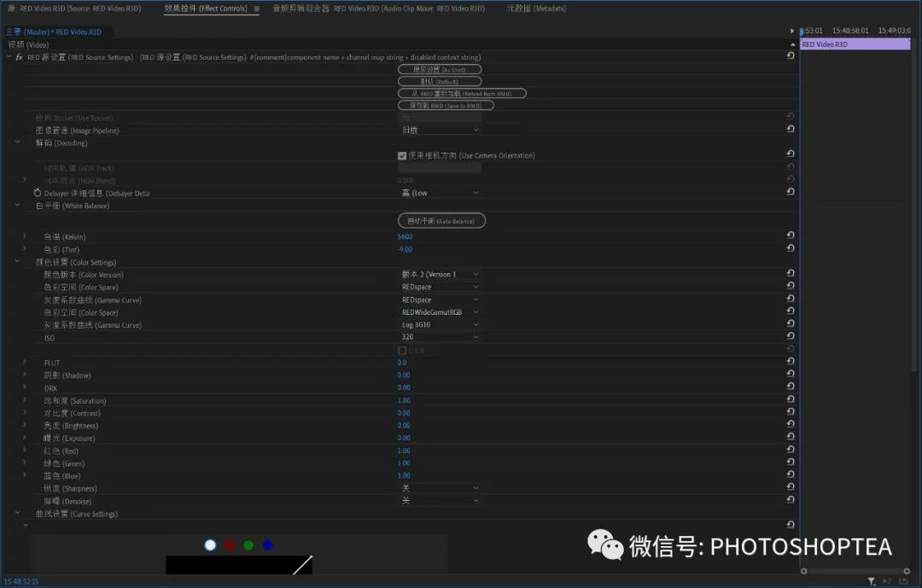Collapse the Decoding section
The image size is (922, 588).
tap(18, 143)
